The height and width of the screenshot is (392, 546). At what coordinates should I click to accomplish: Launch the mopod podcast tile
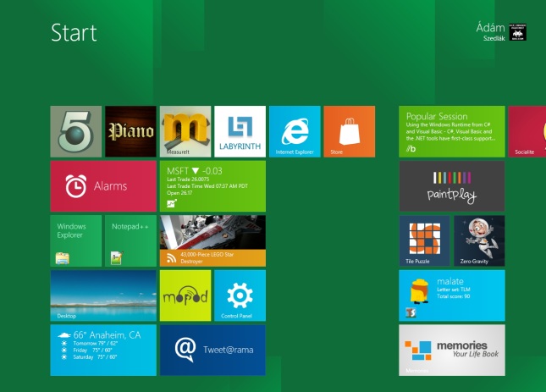click(x=185, y=295)
